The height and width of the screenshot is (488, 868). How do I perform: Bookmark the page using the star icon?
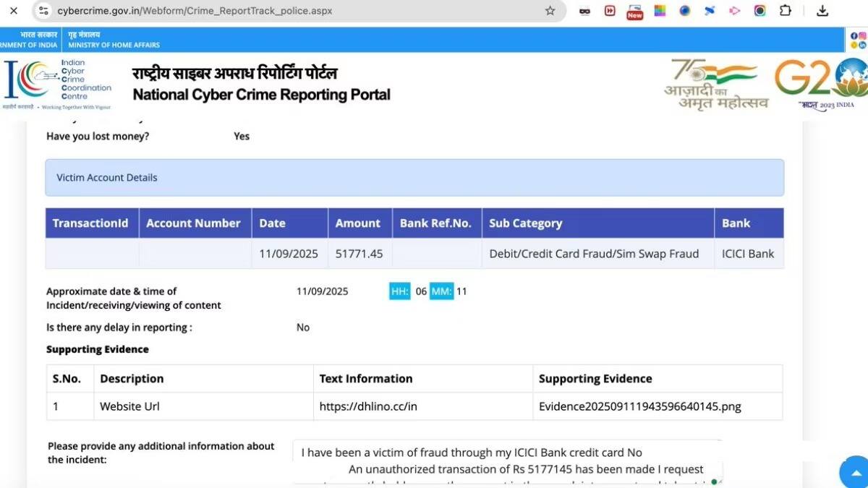550,11
